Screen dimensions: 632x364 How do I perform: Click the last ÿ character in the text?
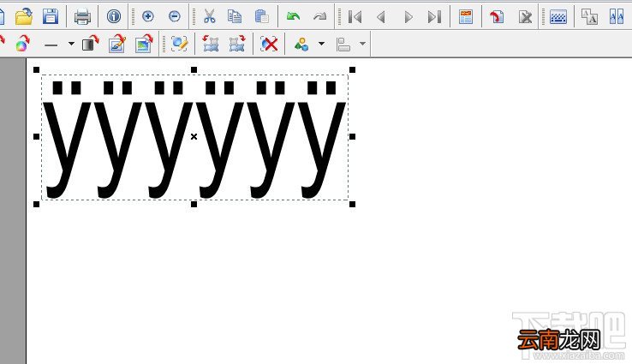(x=322, y=140)
